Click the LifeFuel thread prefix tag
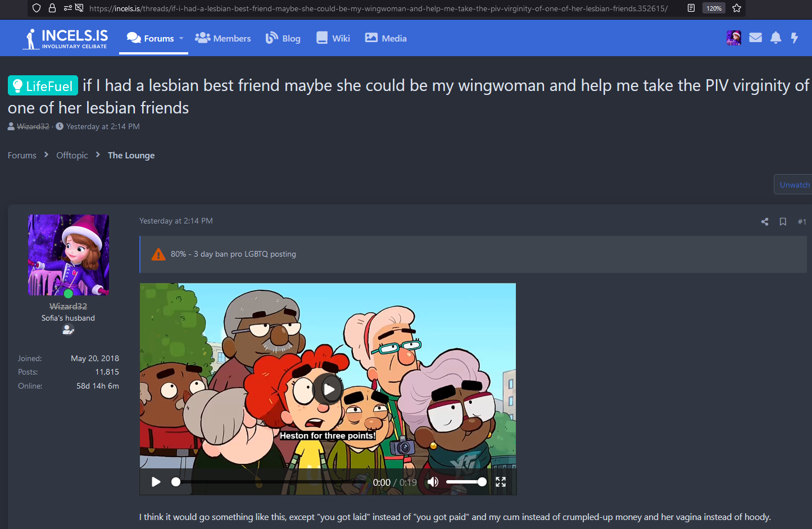812x529 pixels. pos(43,85)
